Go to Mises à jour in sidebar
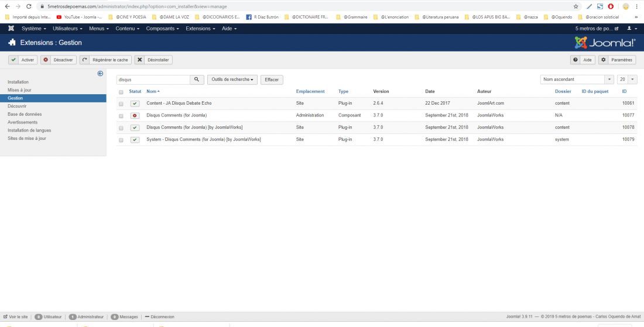 (x=19, y=90)
